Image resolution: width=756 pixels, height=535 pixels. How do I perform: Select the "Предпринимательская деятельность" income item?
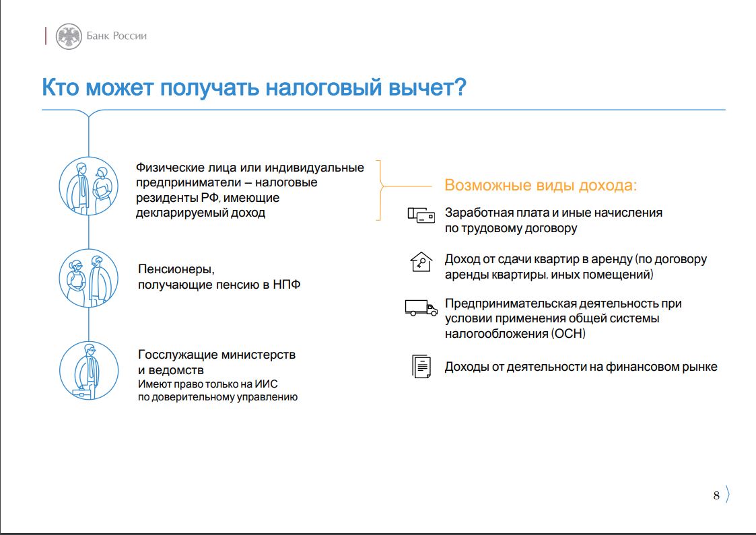(x=563, y=304)
